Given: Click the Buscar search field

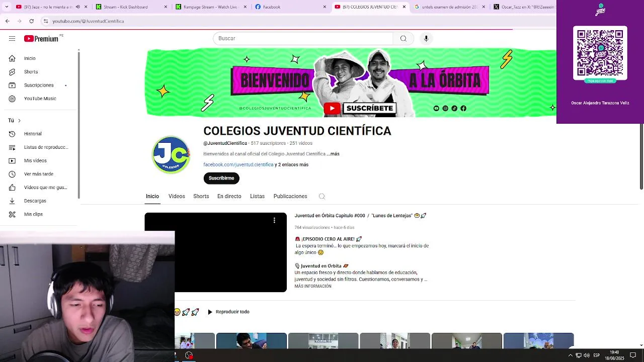Looking at the screenshot, I should point(303,38).
